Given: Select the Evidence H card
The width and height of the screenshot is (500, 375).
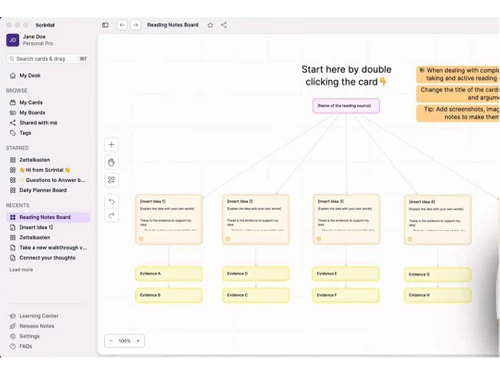Looking at the screenshot, I should [x=438, y=295].
